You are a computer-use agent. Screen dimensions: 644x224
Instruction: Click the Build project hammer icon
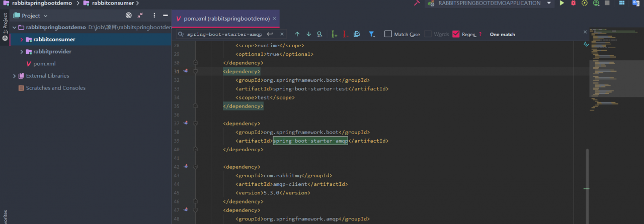point(417,3)
